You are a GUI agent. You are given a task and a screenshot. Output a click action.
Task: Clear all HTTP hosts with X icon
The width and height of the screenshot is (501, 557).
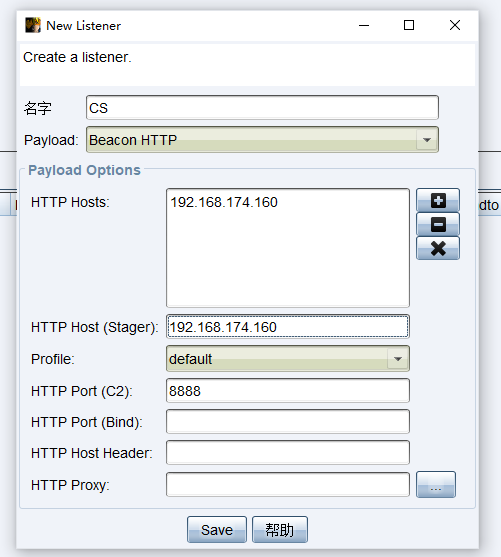coord(438,248)
